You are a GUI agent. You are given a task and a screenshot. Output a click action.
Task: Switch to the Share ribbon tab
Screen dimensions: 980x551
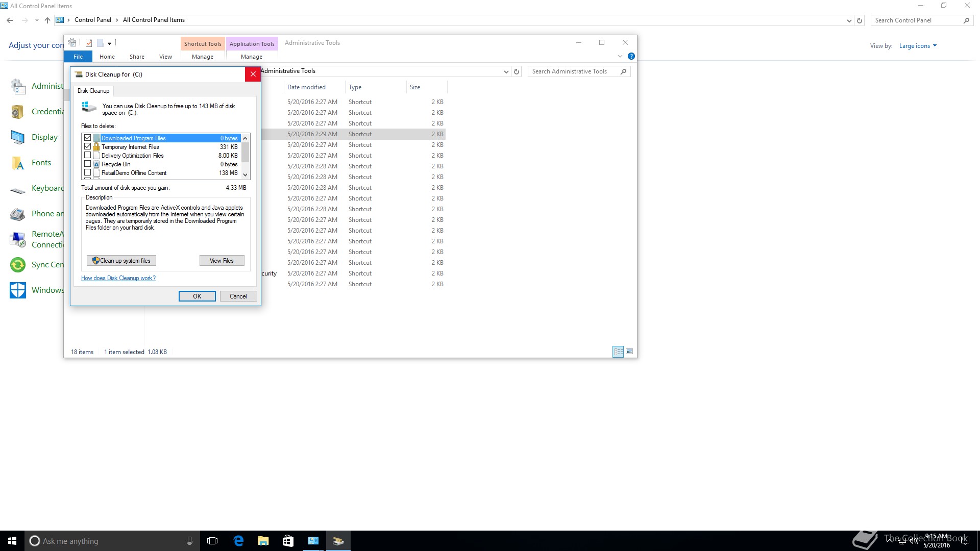[137, 57]
